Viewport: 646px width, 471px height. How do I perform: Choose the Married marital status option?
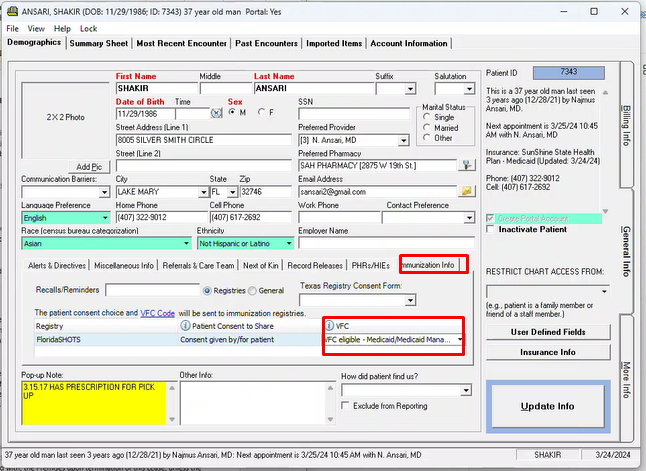point(428,128)
